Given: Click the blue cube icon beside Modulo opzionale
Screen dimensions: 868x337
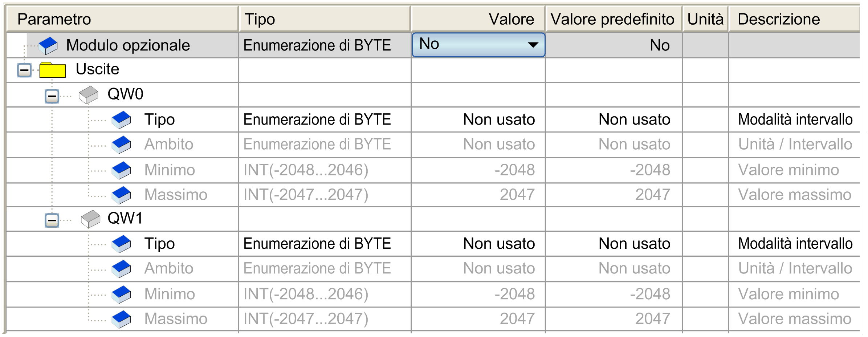Looking at the screenshot, I should 48,46.
